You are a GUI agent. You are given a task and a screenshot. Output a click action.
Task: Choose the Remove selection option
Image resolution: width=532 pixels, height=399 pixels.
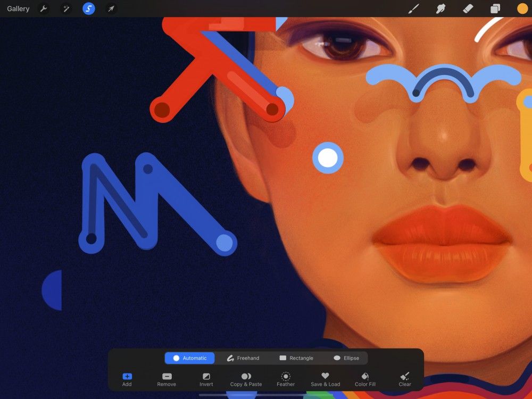click(x=167, y=379)
